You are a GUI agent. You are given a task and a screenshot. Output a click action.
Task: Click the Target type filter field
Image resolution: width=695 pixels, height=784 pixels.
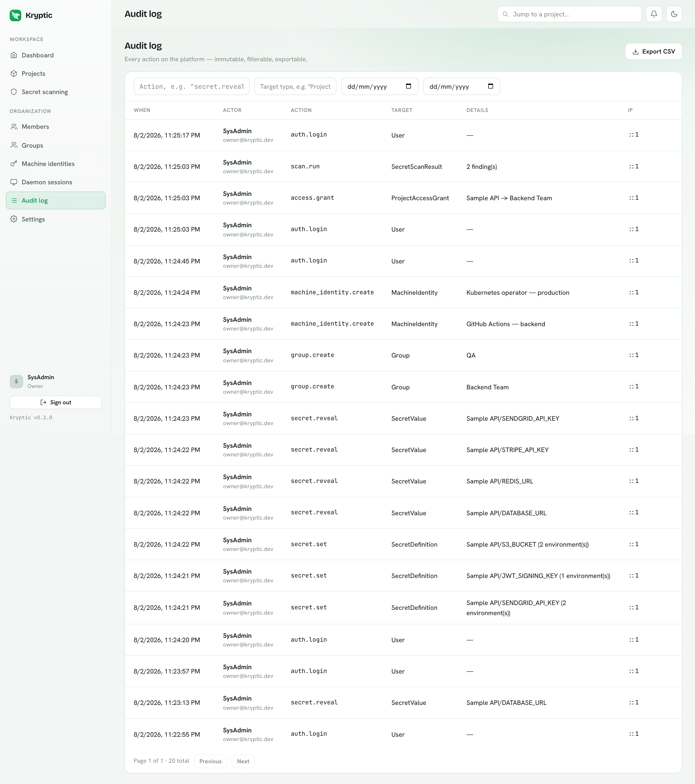tap(295, 86)
